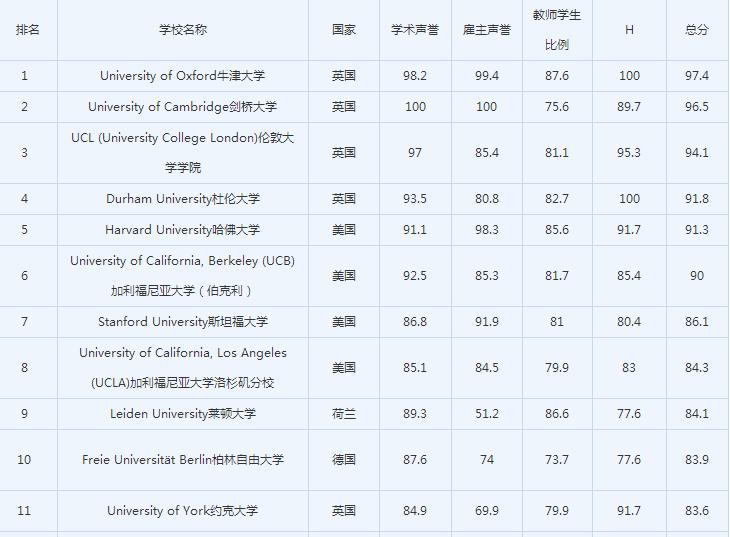Image resolution: width=730 pixels, height=537 pixels.
Task: Click UCLA's H value 83
Action: point(629,368)
